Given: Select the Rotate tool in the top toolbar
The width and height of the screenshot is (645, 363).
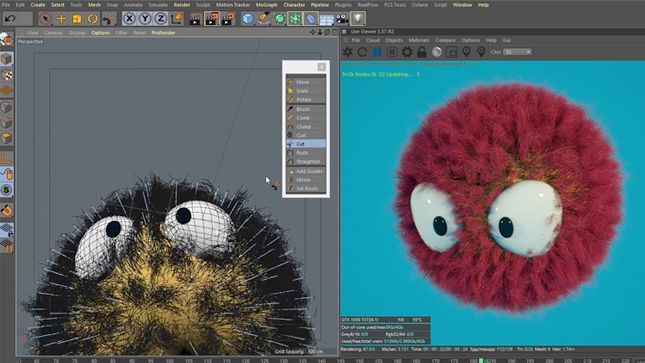Looking at the screenshot, I should (93, 19).
